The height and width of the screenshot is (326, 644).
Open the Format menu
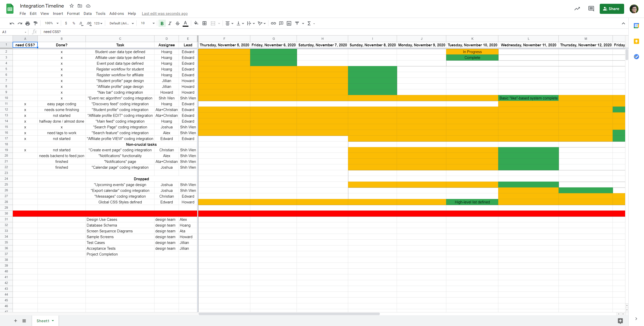point(73,14)
